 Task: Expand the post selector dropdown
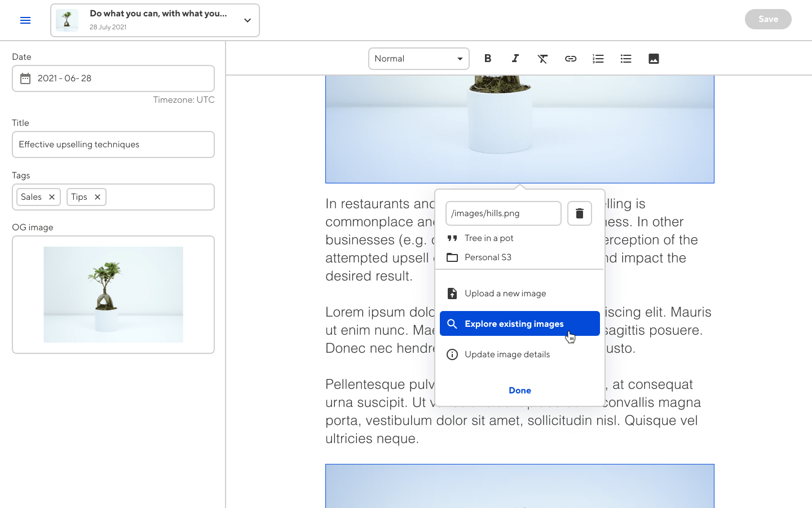247,20
